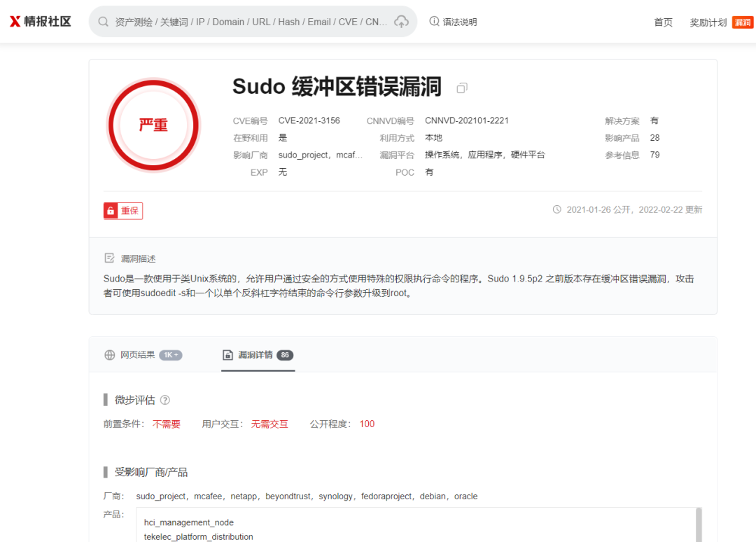Viewport: 756px width, 542px height.
Task: Click hci_management_node product entry
Action: coord(188,522)
